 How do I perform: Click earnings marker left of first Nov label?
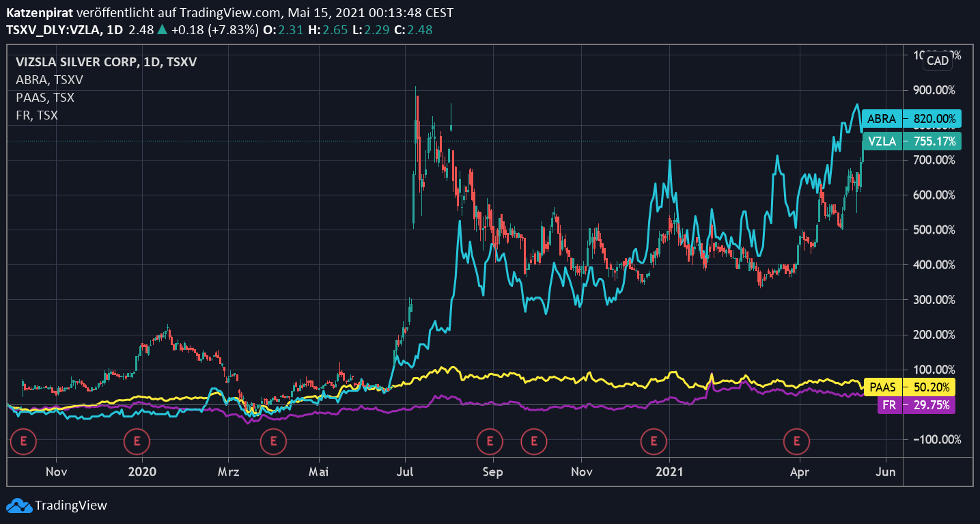(22, 441)
